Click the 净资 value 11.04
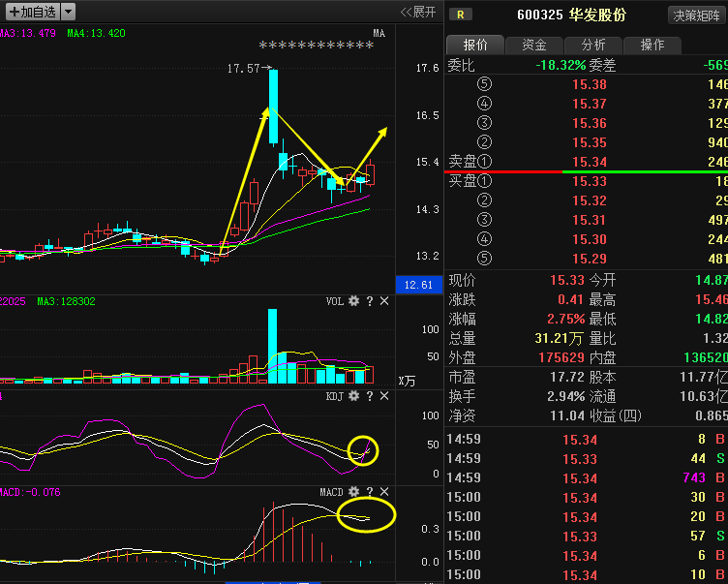Image resolution: width=728 pixels, height=584 pixels. (567, 415)
